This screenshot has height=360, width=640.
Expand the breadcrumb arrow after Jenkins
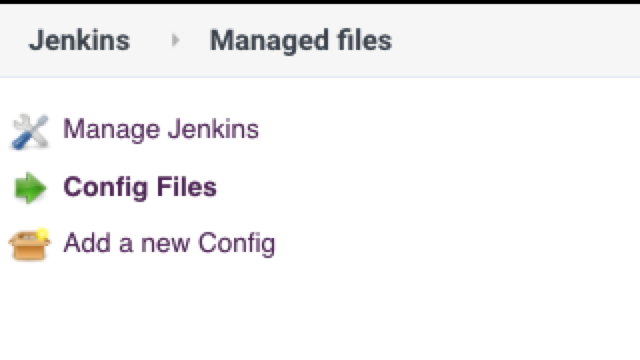[x=176, y=40]
